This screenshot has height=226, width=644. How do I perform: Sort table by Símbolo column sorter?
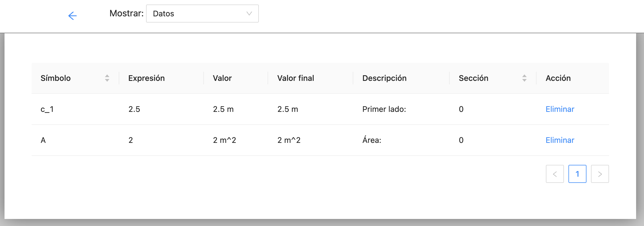pyautogui.click(x=107, y=78)
